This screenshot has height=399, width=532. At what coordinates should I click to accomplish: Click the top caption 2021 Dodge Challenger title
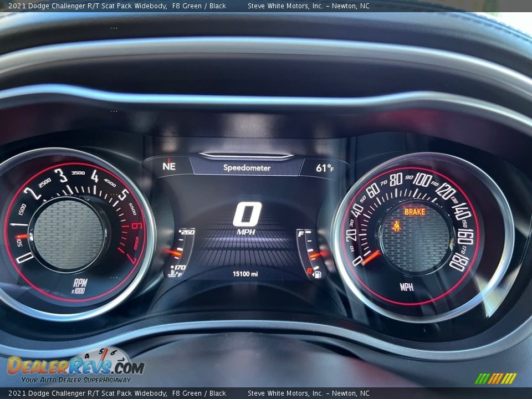point(88,6)
